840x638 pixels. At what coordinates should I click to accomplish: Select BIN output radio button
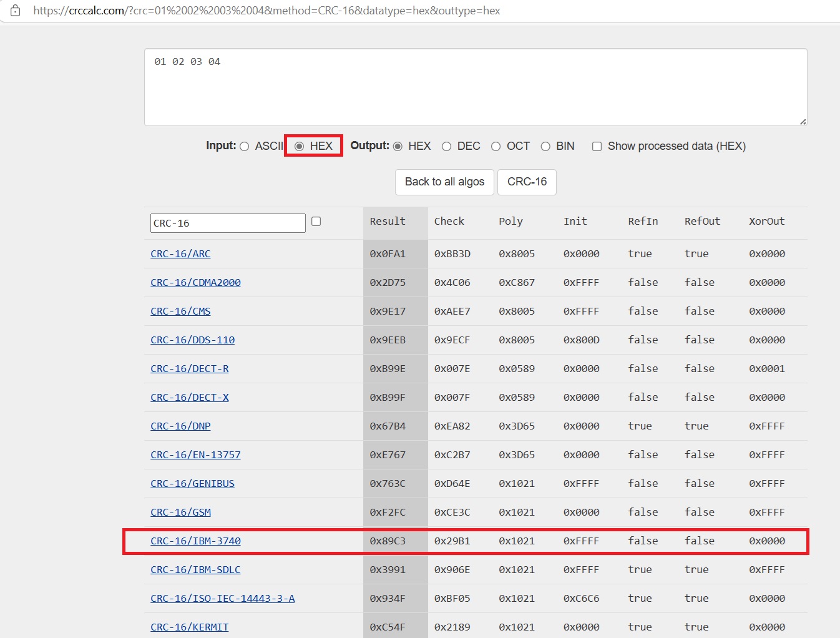[x=545, y=146]
